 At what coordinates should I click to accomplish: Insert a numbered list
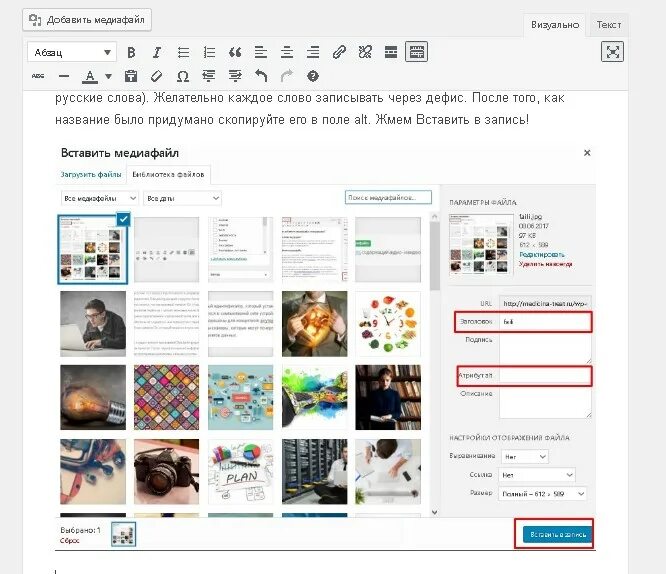(x=209, y=52)
